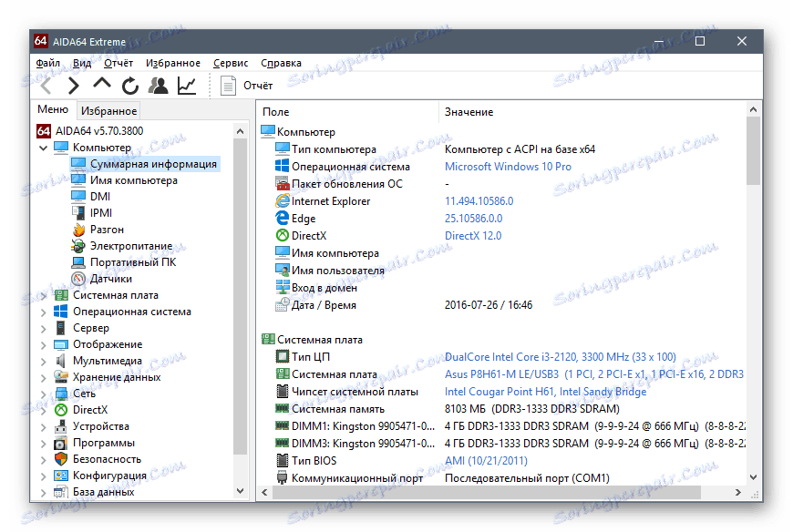
Task: Open the Файл menu
Action: pos(48,63)
